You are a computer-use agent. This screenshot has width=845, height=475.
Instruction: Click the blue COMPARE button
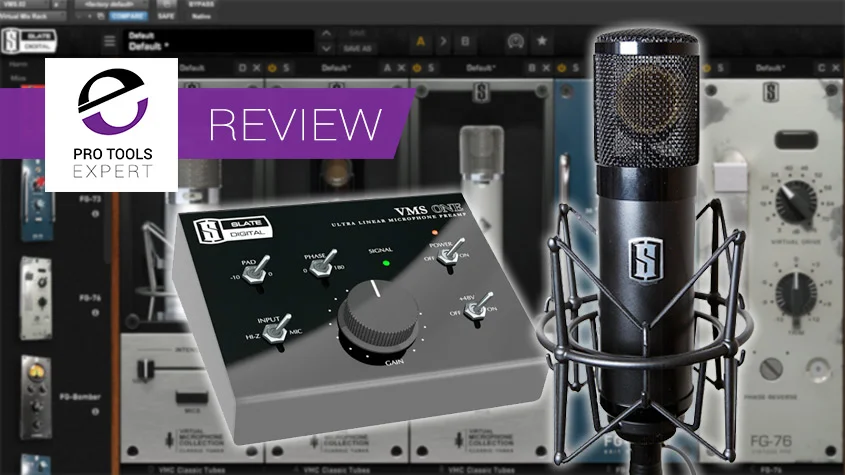[x=128, y=16]
